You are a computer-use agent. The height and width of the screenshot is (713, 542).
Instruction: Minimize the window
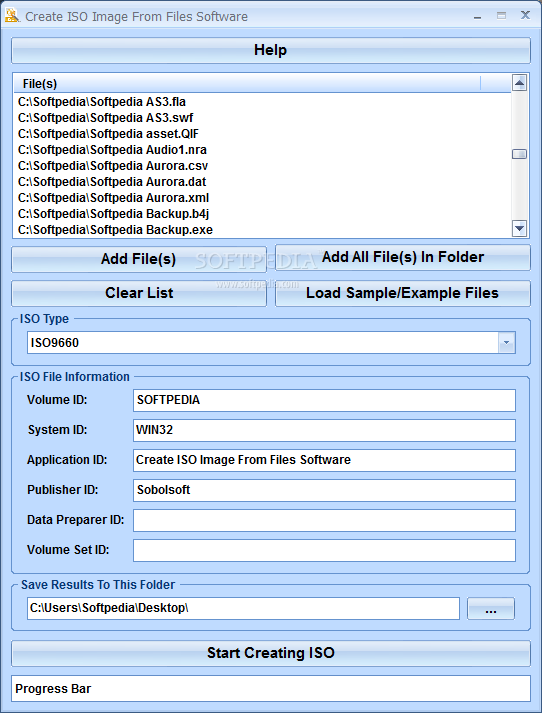477,16
